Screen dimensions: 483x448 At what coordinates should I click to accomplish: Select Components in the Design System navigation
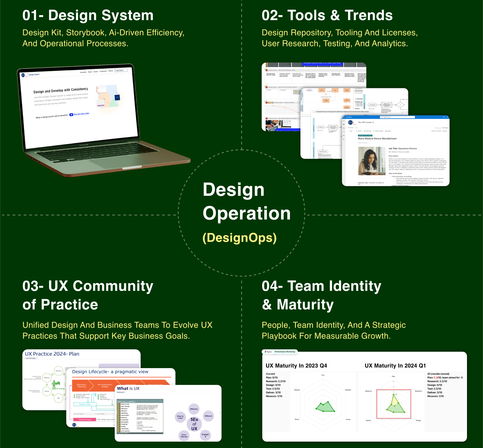tap(103, 71)
